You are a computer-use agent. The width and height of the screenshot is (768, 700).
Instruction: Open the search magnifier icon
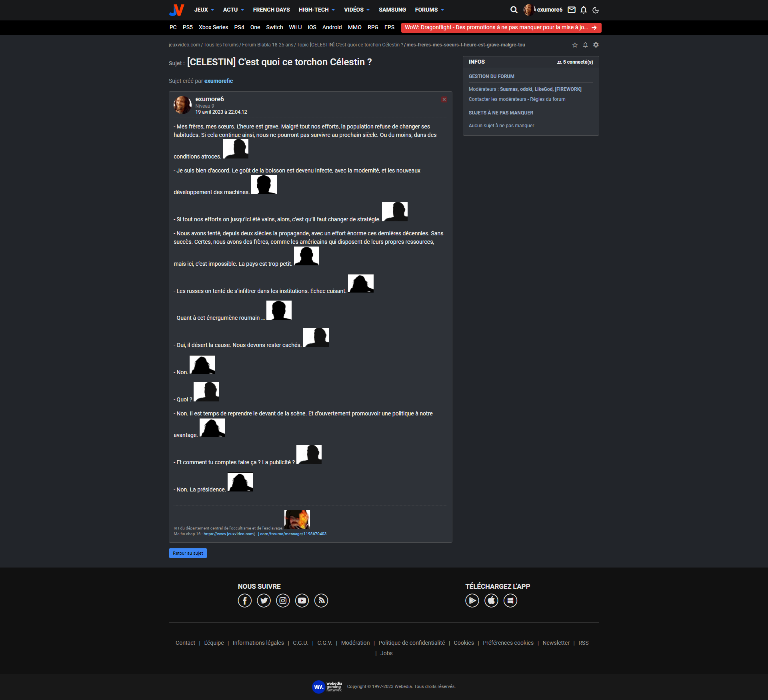[514, 10]
